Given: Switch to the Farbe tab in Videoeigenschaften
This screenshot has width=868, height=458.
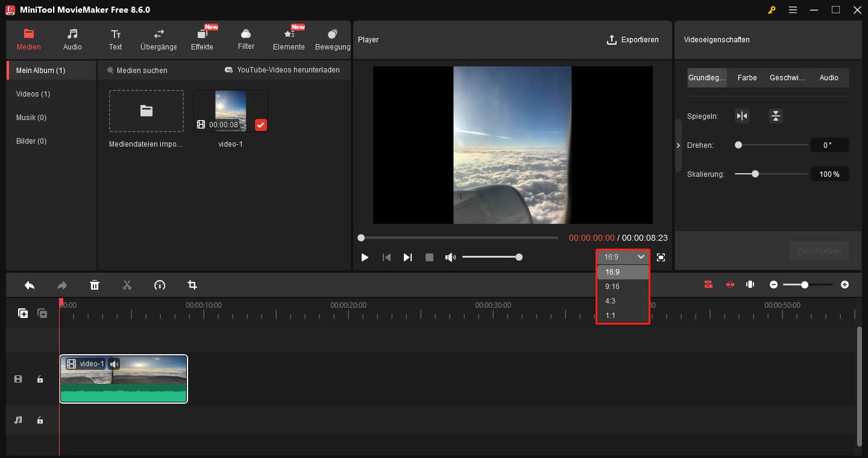Looking at the screenshot, I should coord(747,77).
